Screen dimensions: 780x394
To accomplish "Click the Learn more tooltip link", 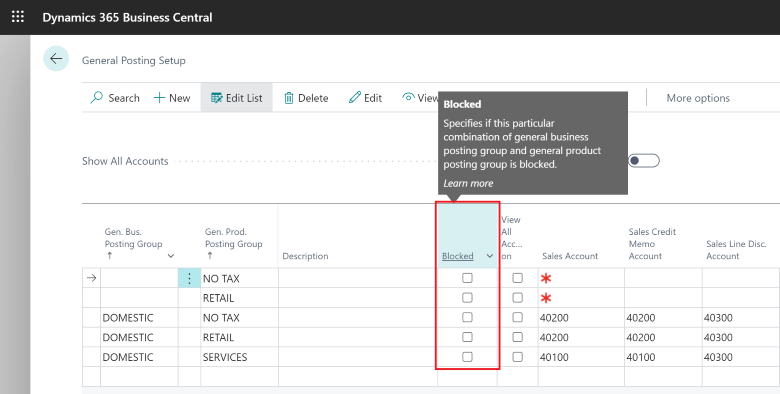I will (x=468, y=183).
